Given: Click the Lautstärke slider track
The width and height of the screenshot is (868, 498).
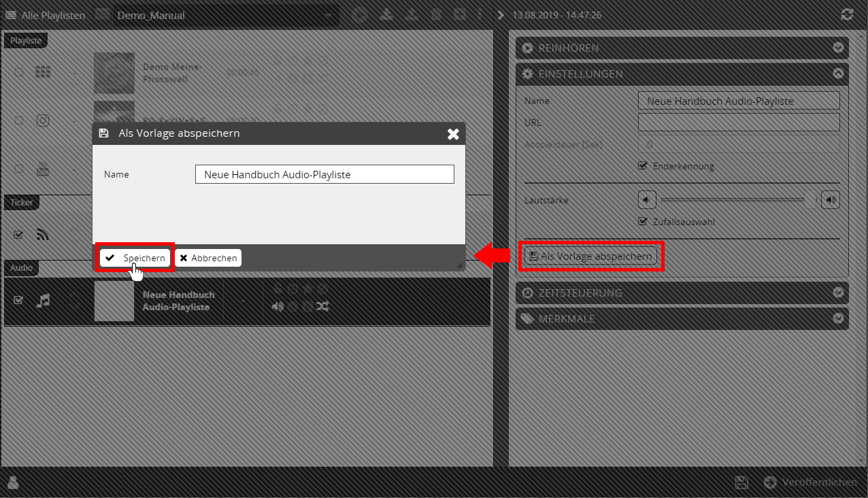Looking at the screenshot, I should point(735,200).
